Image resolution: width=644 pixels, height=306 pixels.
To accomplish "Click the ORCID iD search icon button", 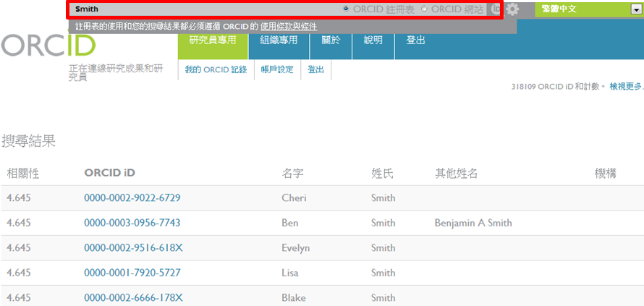I will click(496, 9).
